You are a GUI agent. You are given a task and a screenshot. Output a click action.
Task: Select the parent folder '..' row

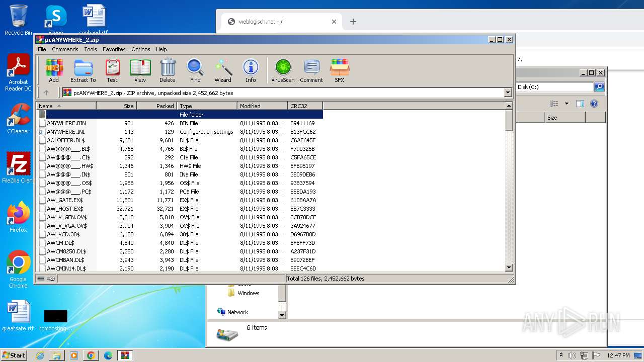tap(180, 115)
